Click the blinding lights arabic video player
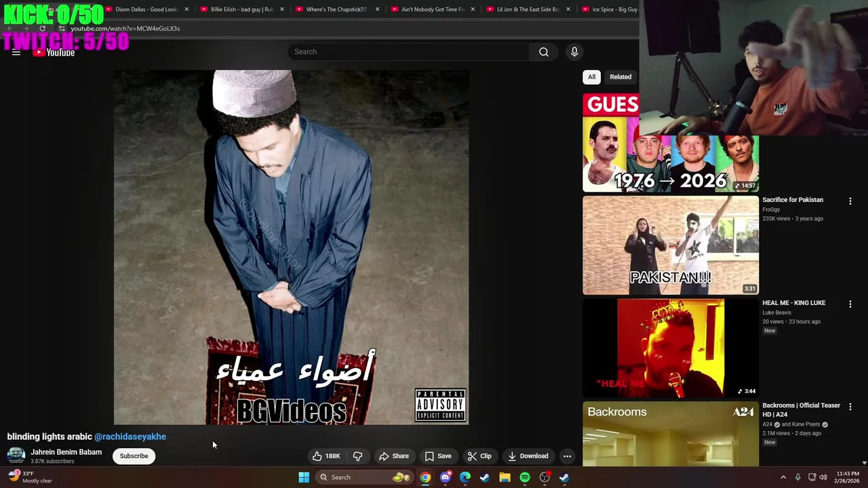The image size is (868, 488). [291, 247]
